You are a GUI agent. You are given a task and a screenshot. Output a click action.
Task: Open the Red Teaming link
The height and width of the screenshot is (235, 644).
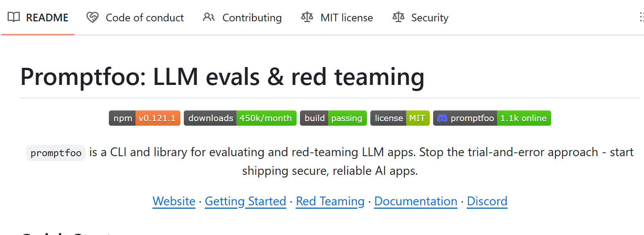(330, 201)
